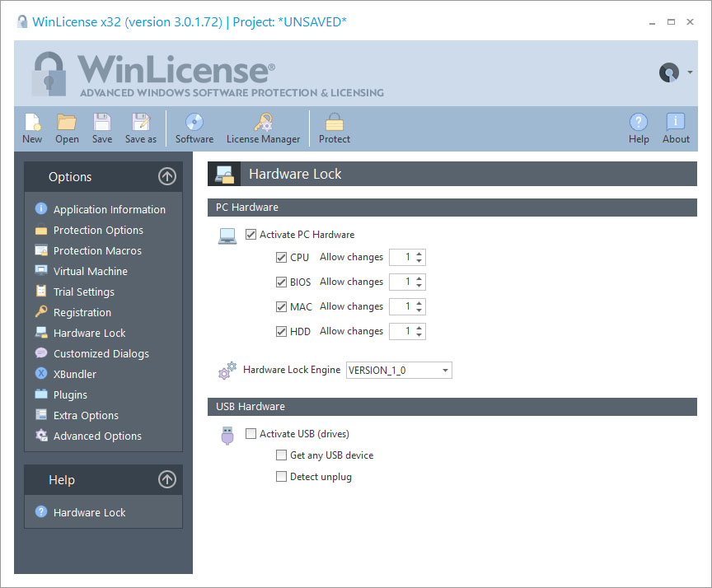Screen dimensions: 712x588
Task: Click the Help section question mark icon
Action: pos(41,511)
